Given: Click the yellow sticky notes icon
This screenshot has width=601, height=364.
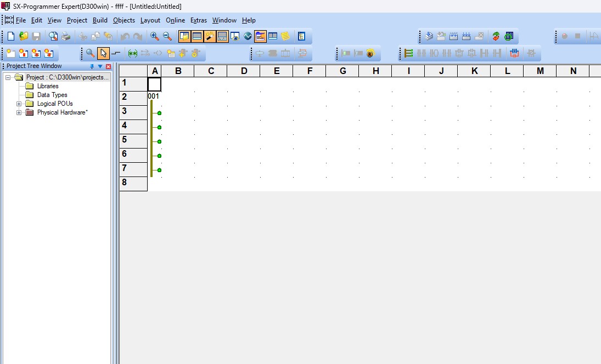Looking at the screenshot, I should click(285, 36).
